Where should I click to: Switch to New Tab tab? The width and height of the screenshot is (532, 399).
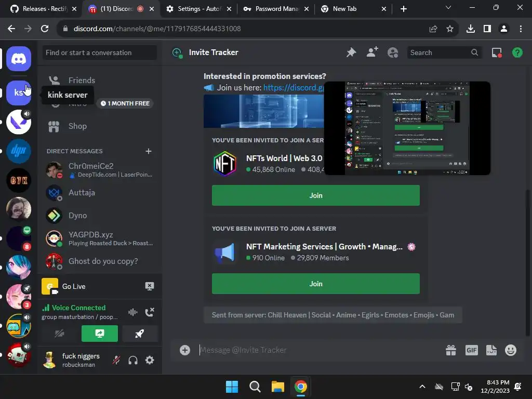(x=354, y=9)
